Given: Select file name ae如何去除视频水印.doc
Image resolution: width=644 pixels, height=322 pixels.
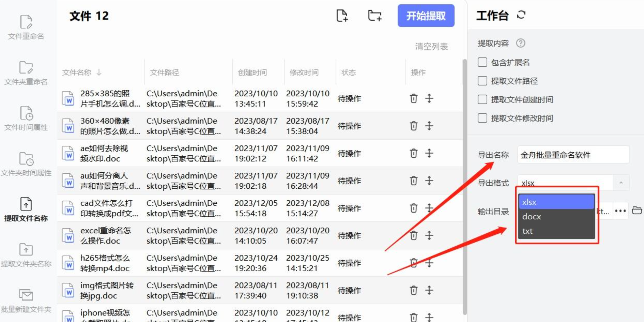Looking at the screenshot, I should click(104, 153).
